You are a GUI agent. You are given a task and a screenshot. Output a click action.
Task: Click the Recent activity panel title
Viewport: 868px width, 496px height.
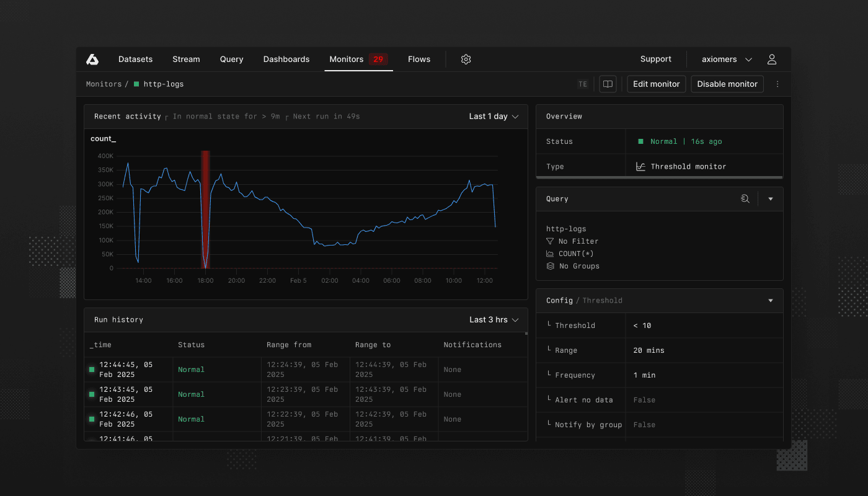coord(127,117)
